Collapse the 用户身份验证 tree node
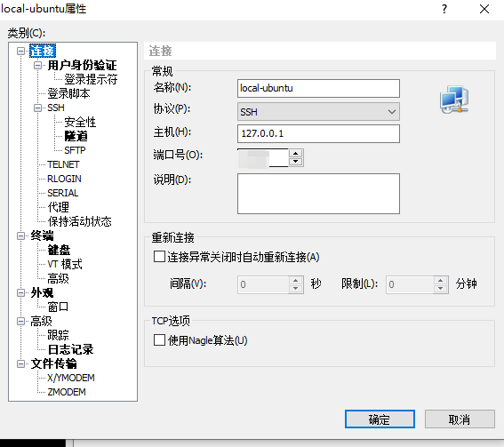This screenshot has height=447, width=504. coord(37,65)
